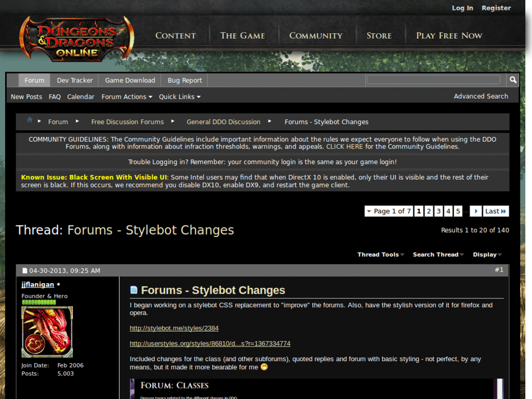Click Advanced Search
The width and height of the screenshot is (532, 399).
(481, 96)
